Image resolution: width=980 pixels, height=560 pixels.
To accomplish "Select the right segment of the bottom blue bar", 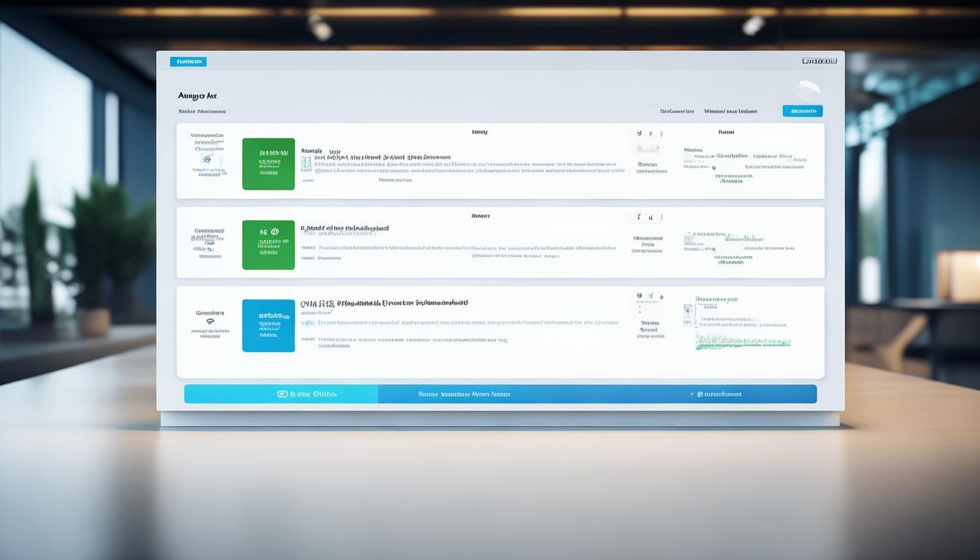I will click(x=716, y=394).
